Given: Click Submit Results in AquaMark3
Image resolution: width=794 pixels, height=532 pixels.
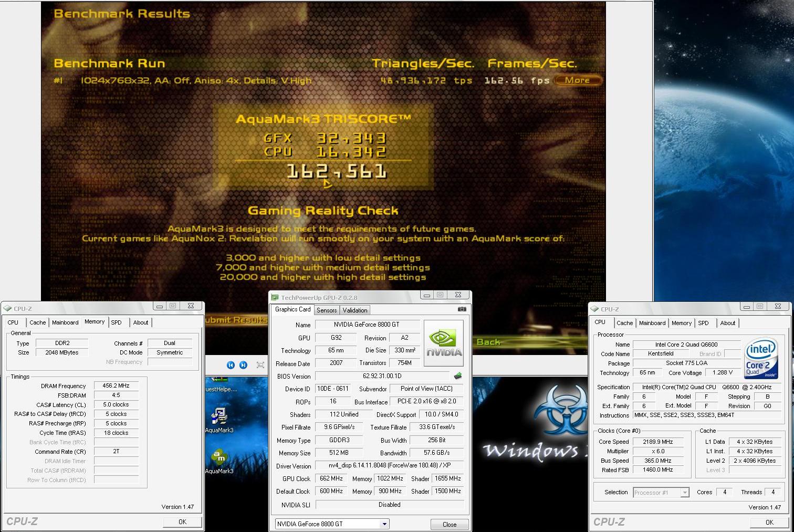Looking at the screenshot, I should click(236, 320).
